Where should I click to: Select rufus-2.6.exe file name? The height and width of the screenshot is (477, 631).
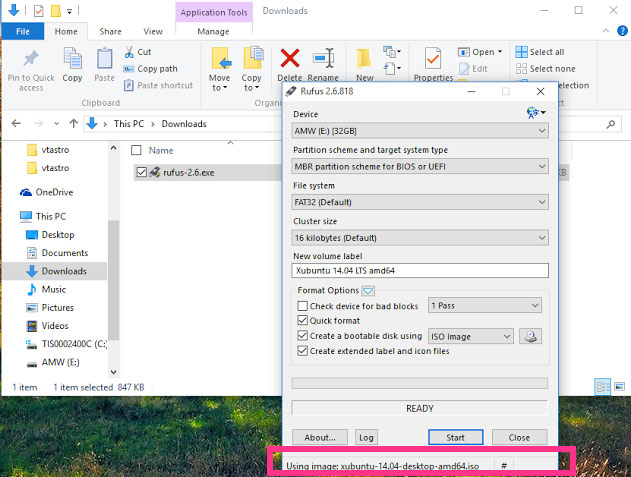tap(189, 172)
